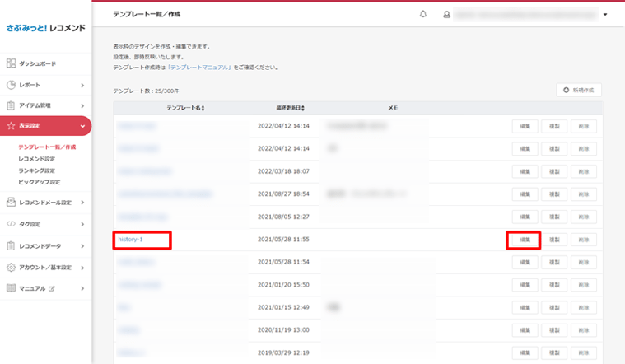Screen dimensions: 625x364
Task: Delete the template updated 2021/01/15 12:49
Action: pos(584,307)
